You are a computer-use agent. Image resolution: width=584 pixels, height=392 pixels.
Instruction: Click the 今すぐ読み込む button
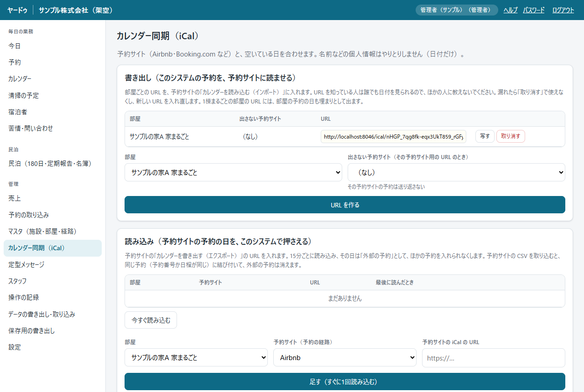coord(151,320)
